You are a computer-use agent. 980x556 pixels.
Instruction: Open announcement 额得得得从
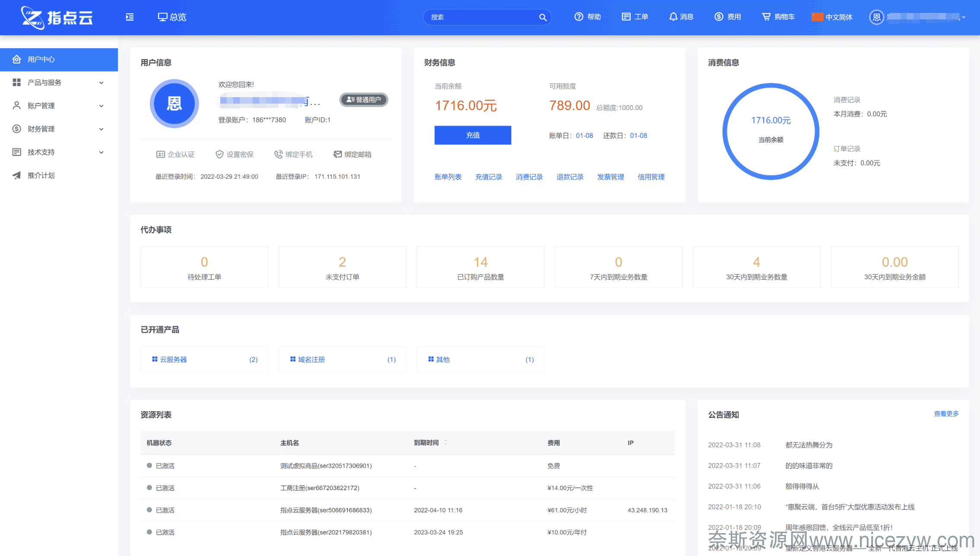(x=802, y=486)
